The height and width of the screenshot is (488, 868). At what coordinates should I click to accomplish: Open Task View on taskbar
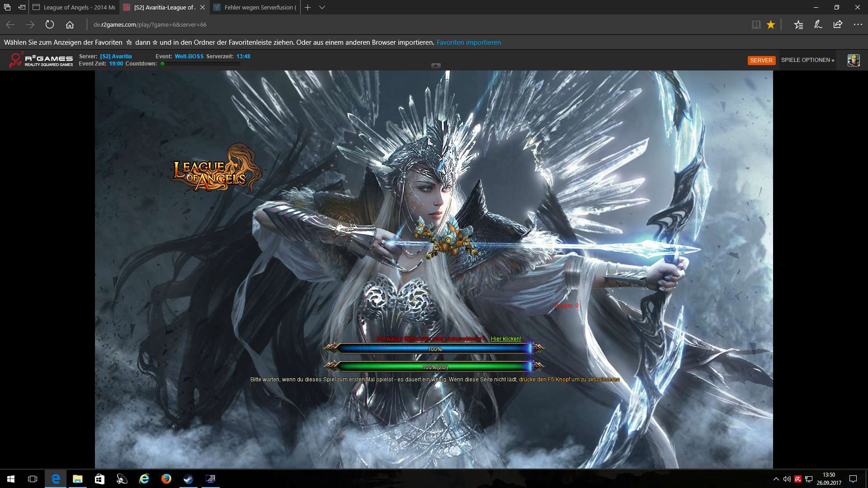[x=33, y=479]
